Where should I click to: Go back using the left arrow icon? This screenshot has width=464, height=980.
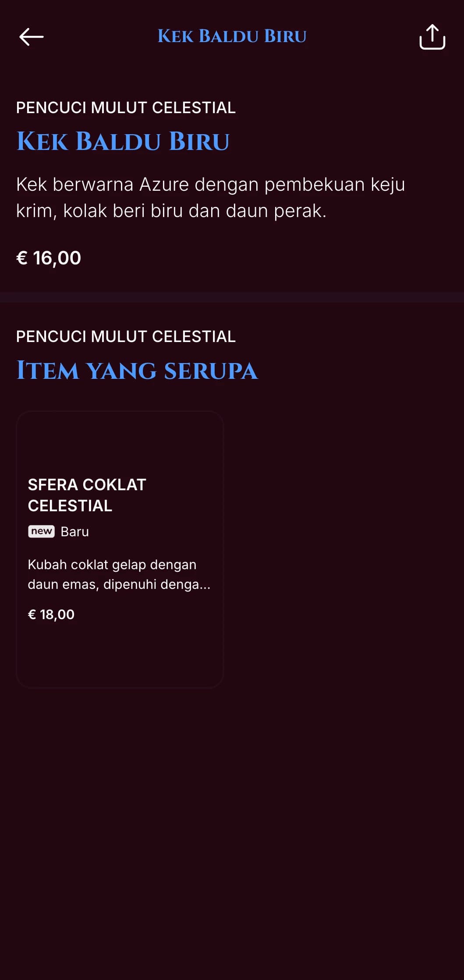[x=32, y=37]
